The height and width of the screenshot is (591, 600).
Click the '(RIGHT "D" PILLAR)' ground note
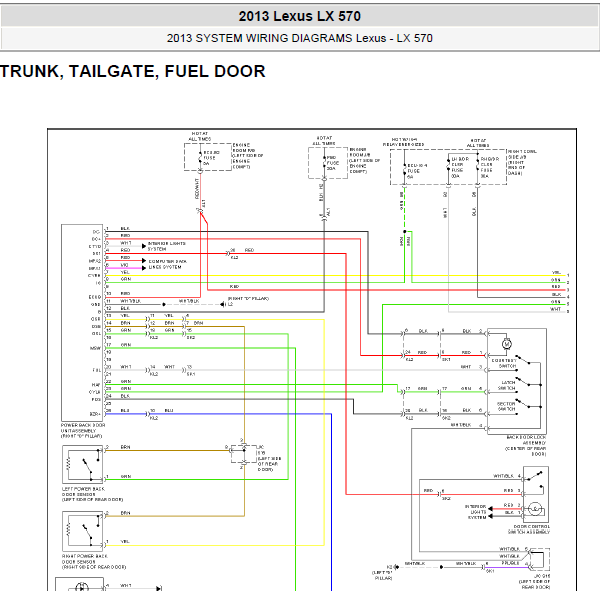[x=248, y=299]
